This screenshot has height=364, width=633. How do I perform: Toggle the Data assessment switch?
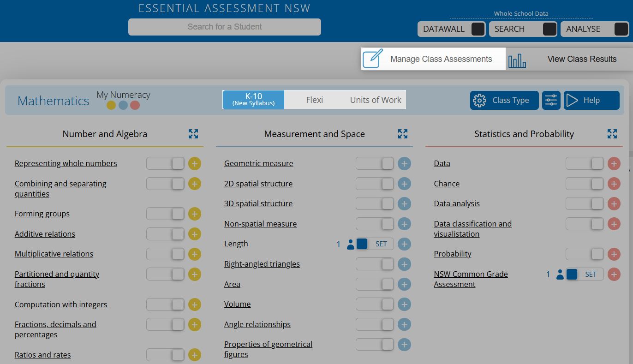[585, 163]
